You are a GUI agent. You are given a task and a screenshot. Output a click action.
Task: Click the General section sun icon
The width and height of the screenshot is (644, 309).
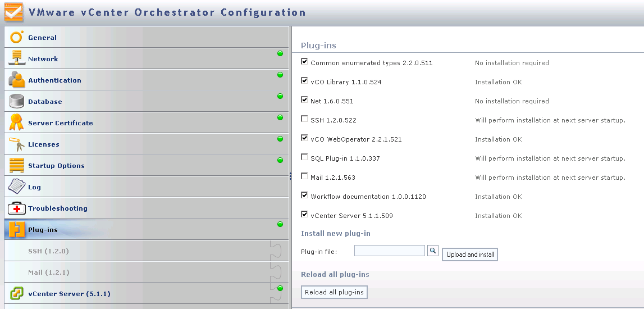coord(17,37)
